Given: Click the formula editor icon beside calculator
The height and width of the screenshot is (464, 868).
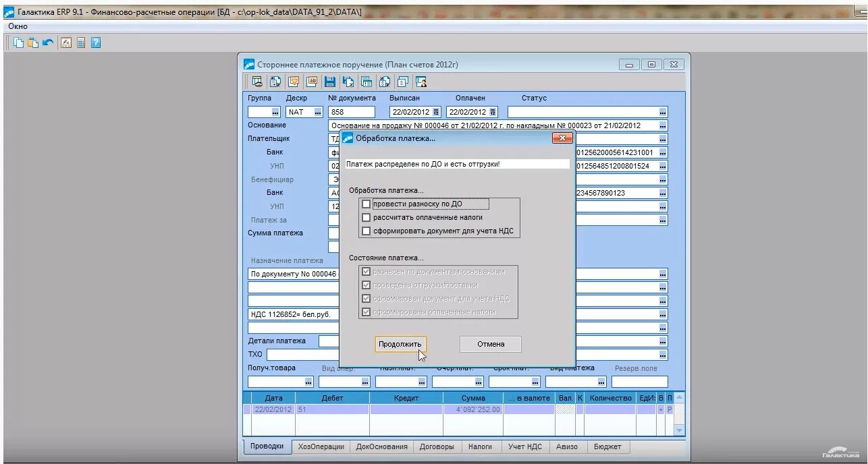Looking at the screenshot, I should tap(66, 42).
